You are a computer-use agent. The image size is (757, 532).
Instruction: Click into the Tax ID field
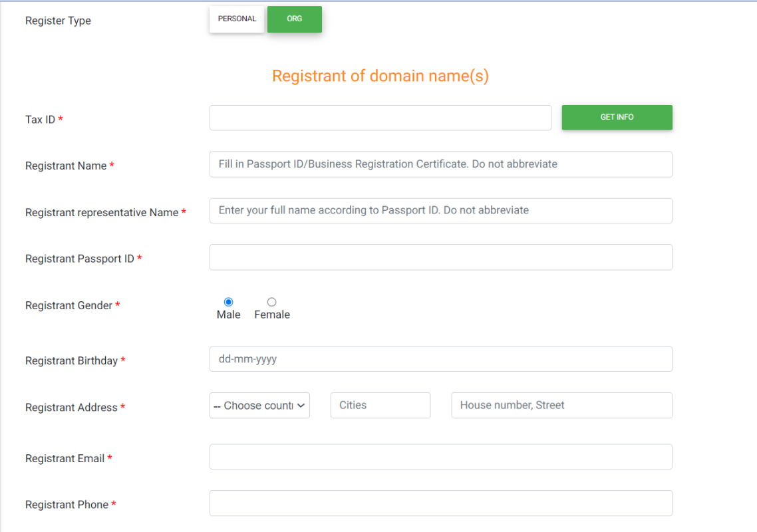[380, 117]
